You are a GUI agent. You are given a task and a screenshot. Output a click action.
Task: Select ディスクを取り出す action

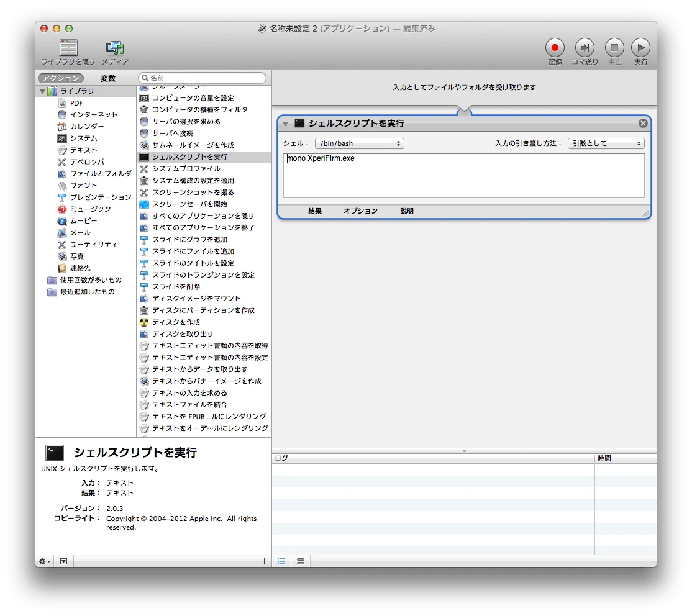[x=182, y=333]
